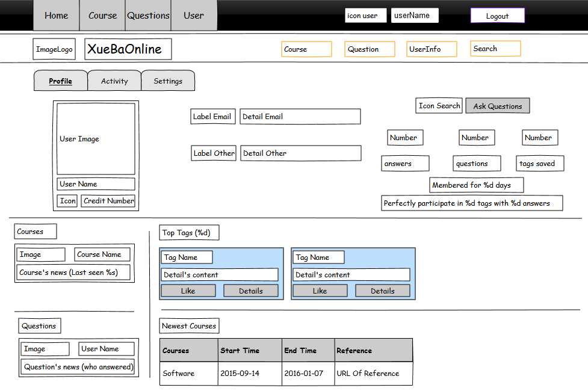Viewport: 588px width, 391px height.
Task: Open the Questions item in top navigation
Action: tap(148, 16)
